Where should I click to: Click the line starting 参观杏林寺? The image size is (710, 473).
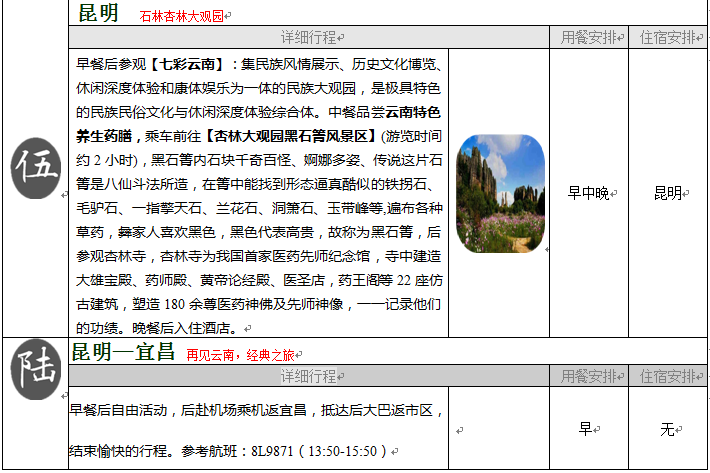coord(258,256)
